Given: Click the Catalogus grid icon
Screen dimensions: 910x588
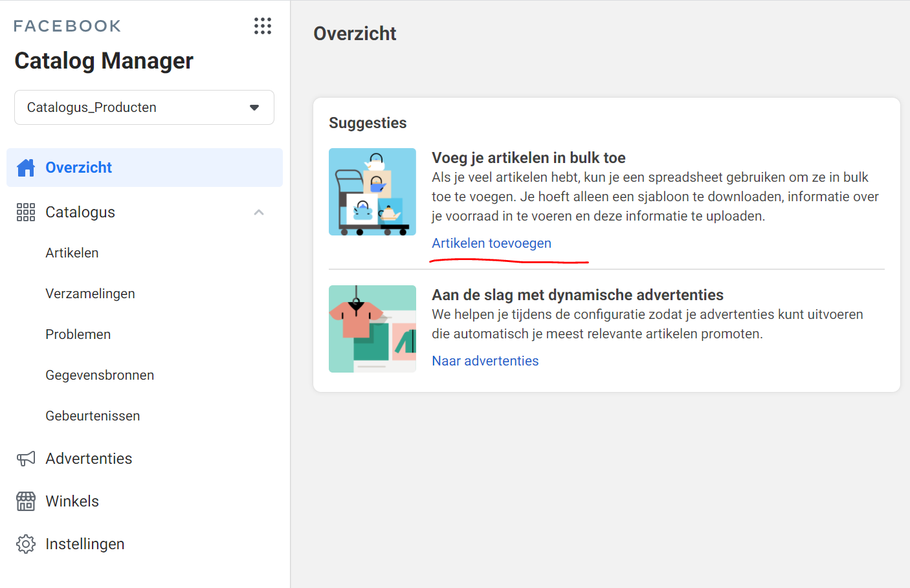Looking at the screenshot, I should [26, 212].
